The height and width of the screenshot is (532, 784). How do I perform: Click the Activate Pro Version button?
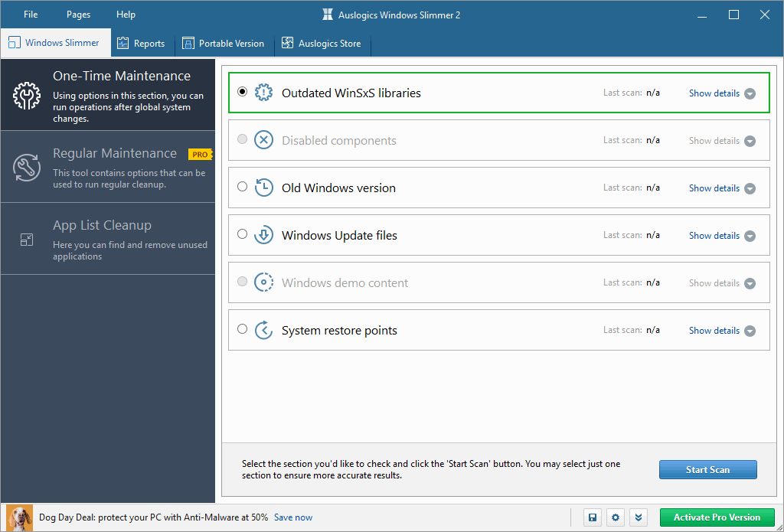coord(717,517)
